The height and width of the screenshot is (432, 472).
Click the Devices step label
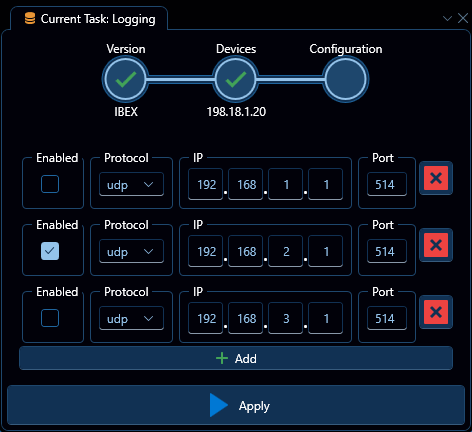pos(236,49)
